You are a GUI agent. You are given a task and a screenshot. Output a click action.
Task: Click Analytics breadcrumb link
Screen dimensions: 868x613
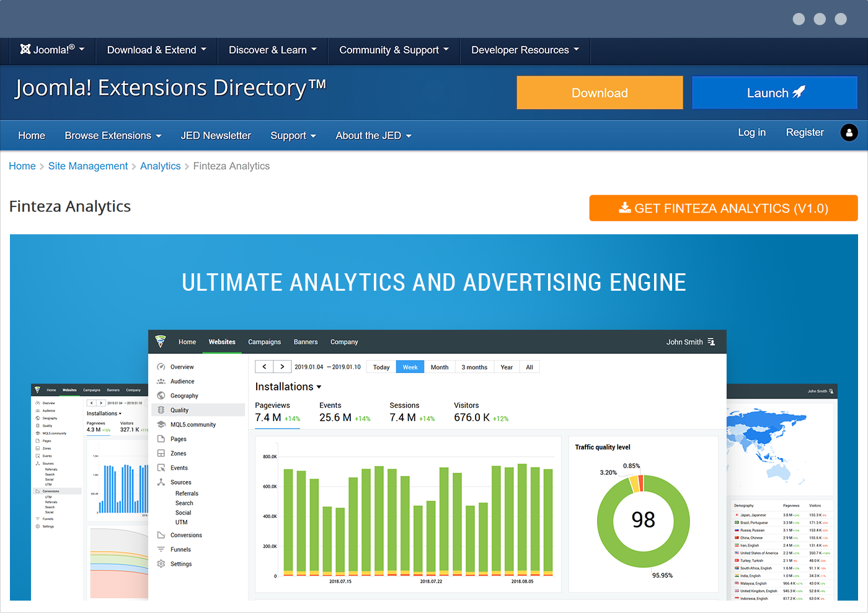point(160,166)
